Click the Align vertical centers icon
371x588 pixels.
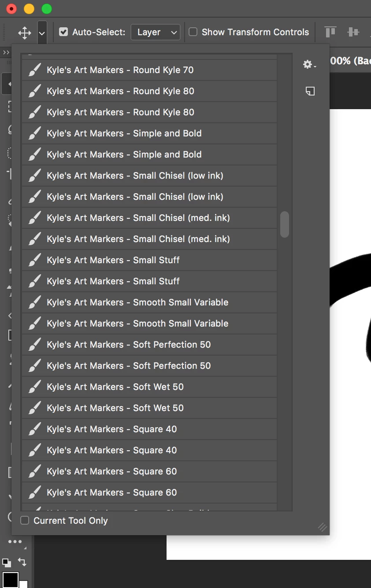(353, 32)
